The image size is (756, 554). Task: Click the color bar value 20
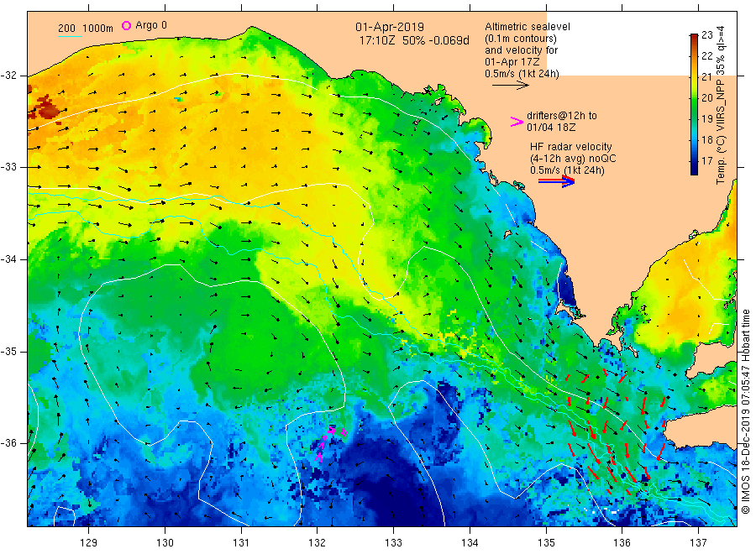(x=706, y=98)
